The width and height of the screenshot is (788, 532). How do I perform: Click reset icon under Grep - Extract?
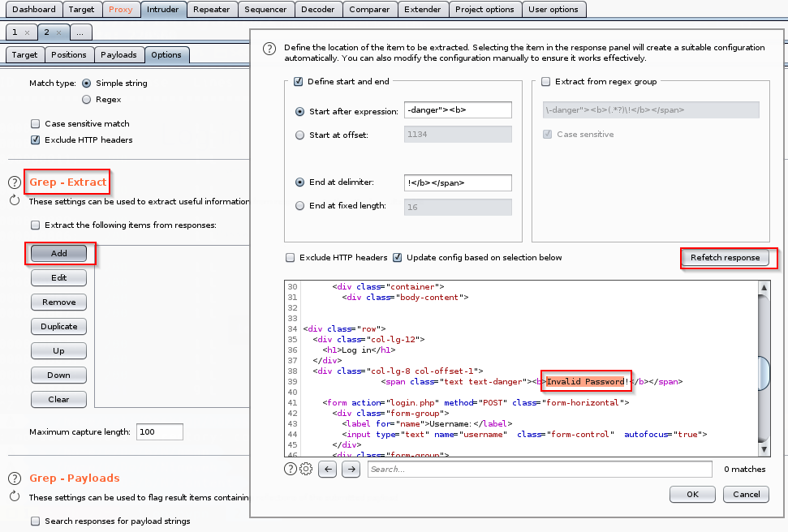pyautogui.click(x=15, y=200)
